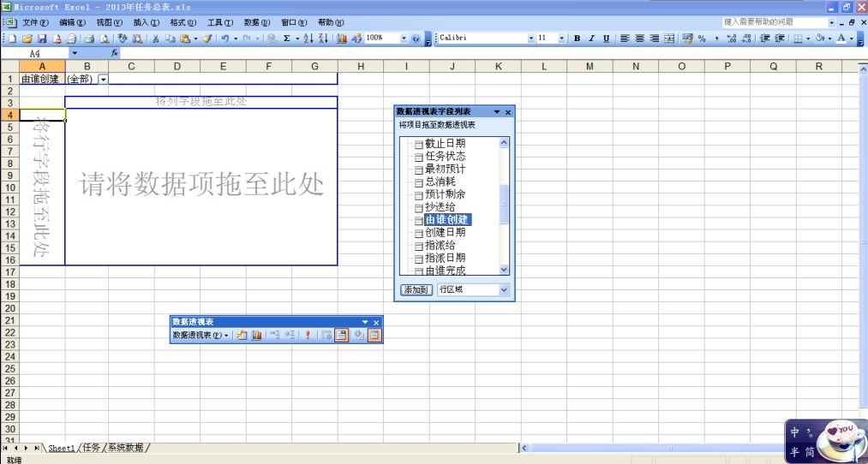Toggle Bold formatting
Screen dimensions: 868x464
coord(577,39)
